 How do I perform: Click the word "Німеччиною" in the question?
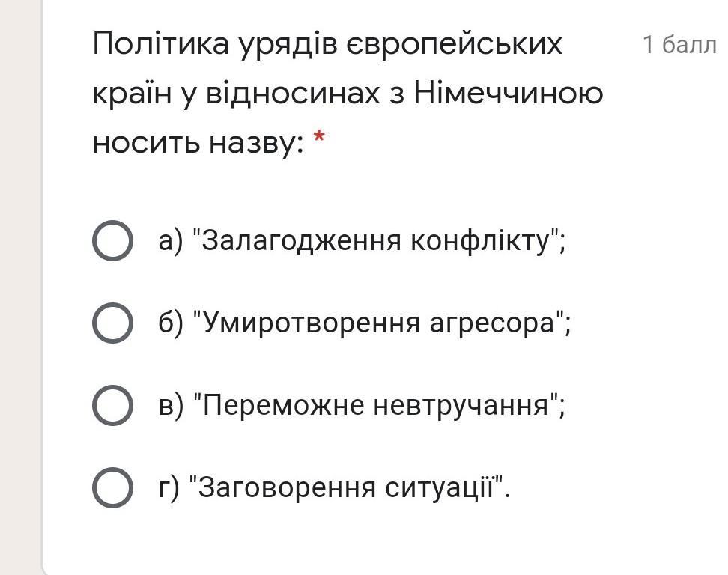tap(508, 94)
